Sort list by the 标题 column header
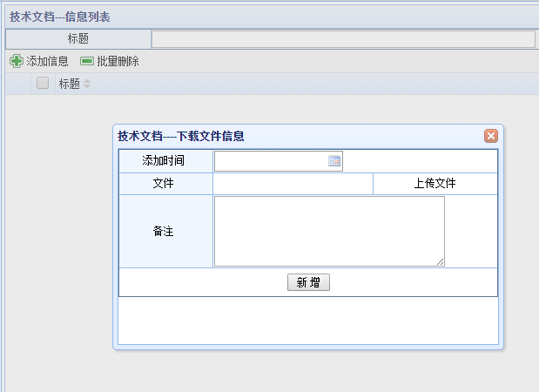The height and width of the screenshot is (392, 539). (69, 84)
